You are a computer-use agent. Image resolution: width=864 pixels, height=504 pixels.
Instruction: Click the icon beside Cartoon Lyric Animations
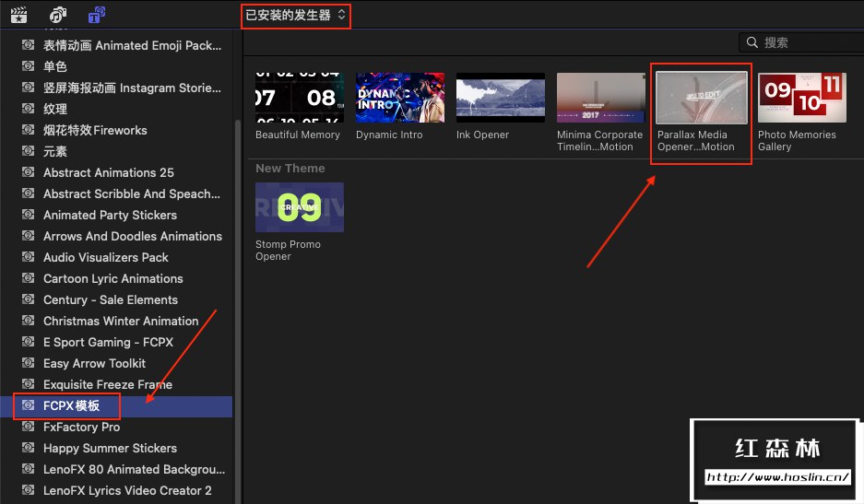(28, 278)
